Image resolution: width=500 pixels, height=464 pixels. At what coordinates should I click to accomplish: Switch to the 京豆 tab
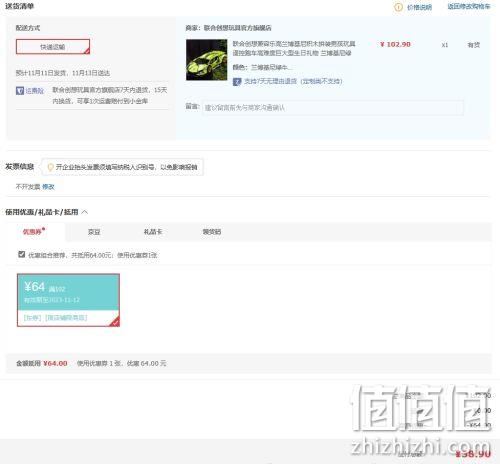point(94,232)
